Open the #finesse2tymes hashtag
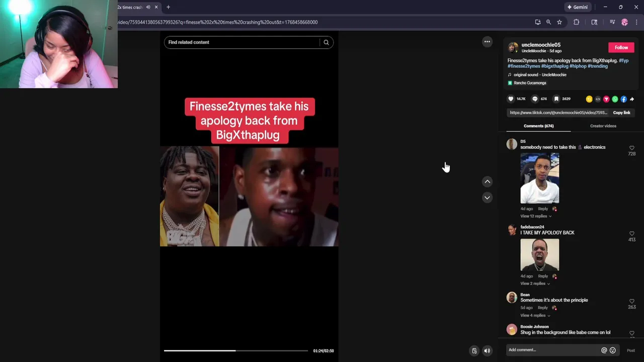This screenshot has height=362, width=644. 524,66
